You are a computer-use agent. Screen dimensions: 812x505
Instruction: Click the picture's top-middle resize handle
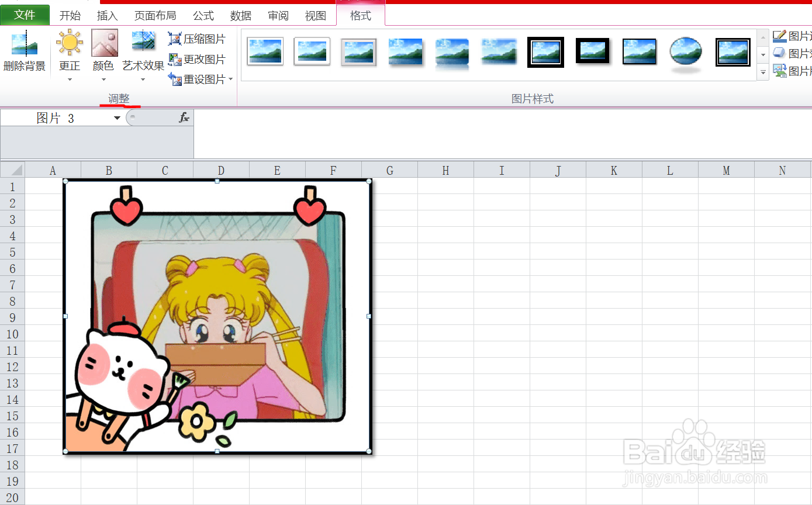click(217, 181)
